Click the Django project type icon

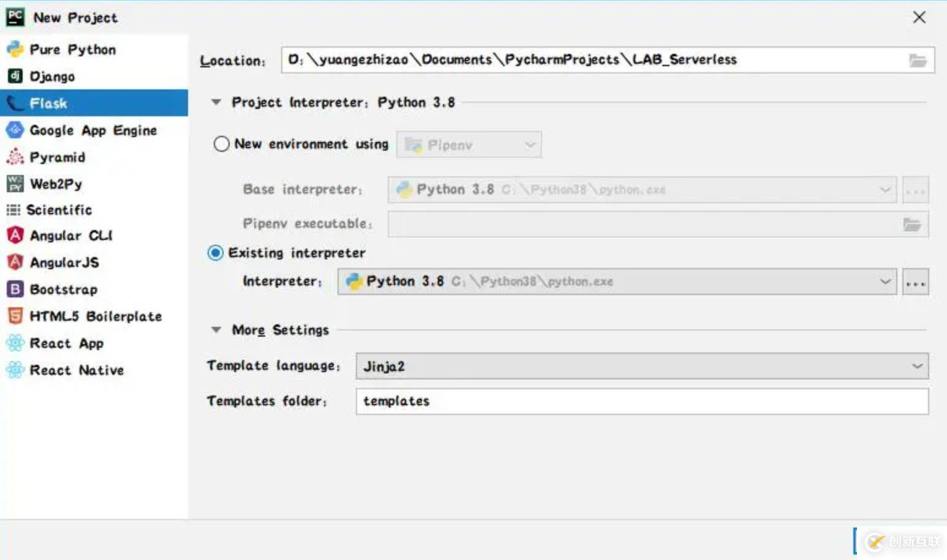15,77
